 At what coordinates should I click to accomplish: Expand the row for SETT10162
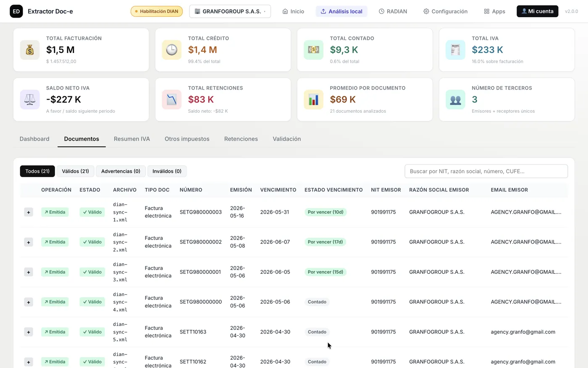(29, 362)
